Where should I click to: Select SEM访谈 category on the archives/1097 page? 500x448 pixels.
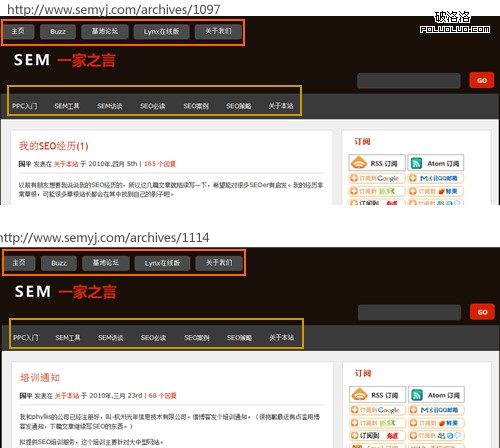[110, 106]
